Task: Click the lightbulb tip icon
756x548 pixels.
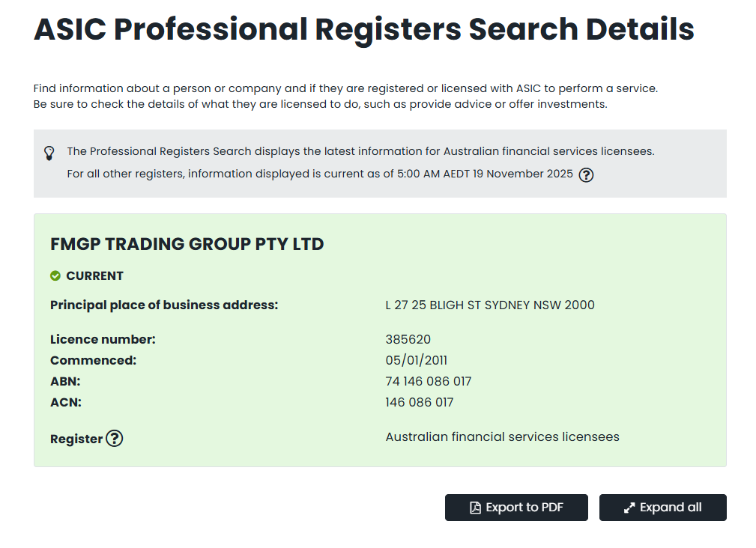Action: [49, 153]
